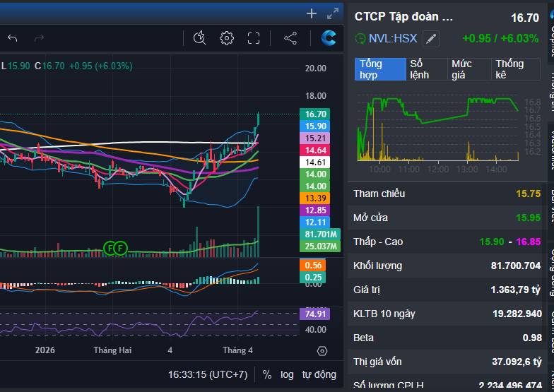The width and height of the screenshot is (554, 392).
Task: Click MACD value label 0.56
Action: [312, 266]
